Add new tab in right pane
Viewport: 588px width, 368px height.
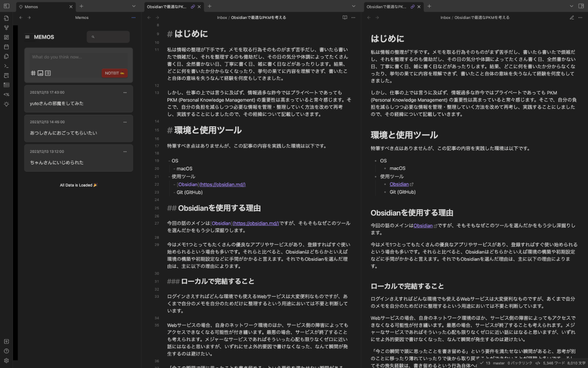pos(429,6)
